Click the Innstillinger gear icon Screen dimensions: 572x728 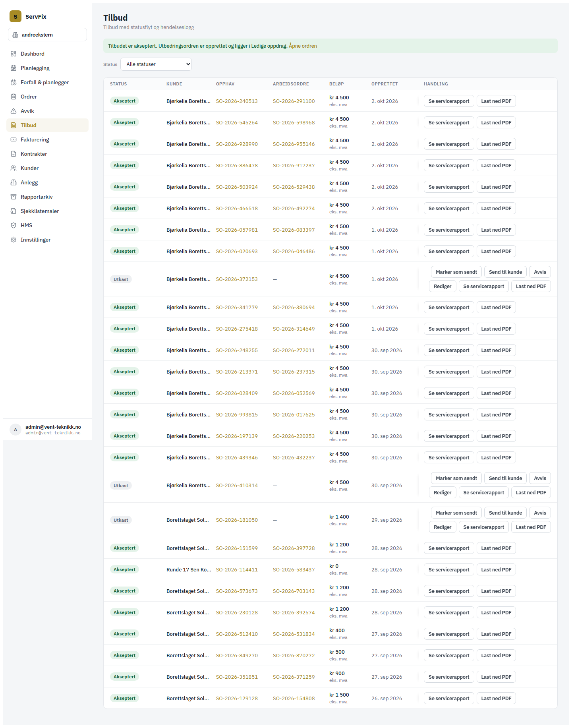click(x=14, y=240)
